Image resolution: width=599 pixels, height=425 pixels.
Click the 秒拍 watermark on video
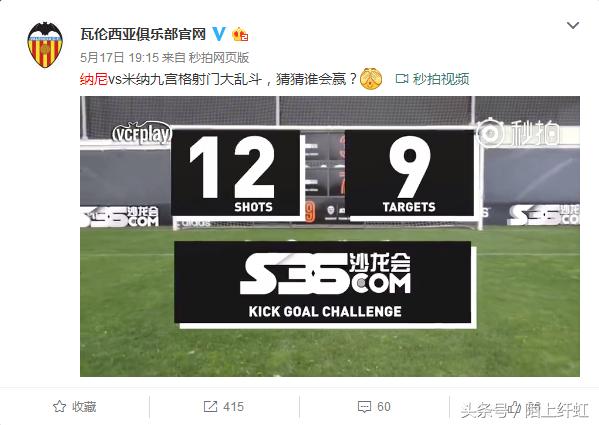pos(518,133)
